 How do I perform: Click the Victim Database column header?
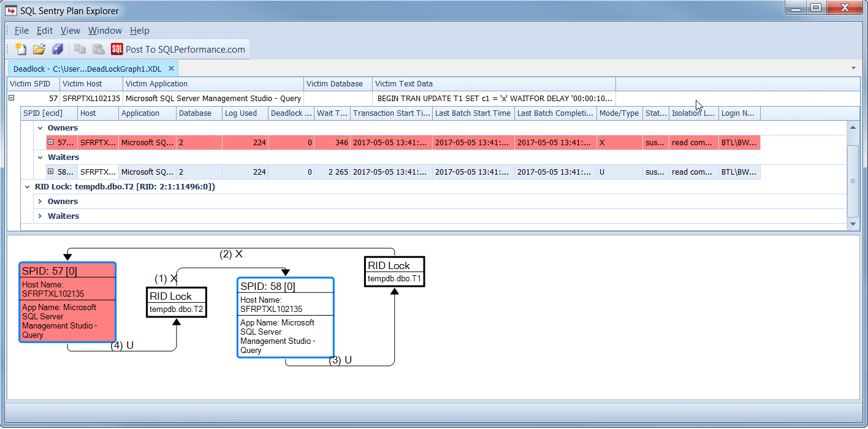pyautogui.click(x=338, y=84)
